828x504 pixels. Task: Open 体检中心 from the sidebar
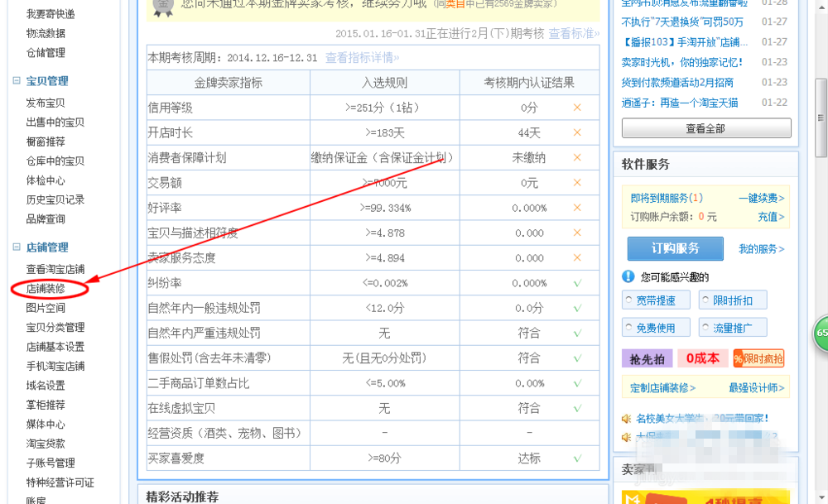45,180
